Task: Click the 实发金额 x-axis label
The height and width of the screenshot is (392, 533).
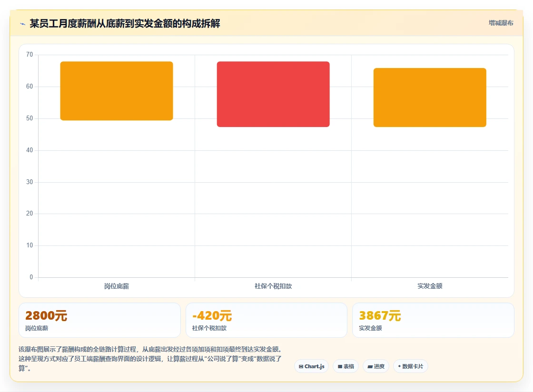Action: (x=430, y=286)
